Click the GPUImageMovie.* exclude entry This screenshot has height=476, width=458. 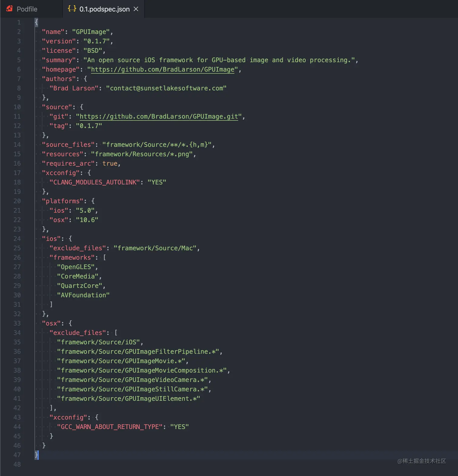coord(121,361)
